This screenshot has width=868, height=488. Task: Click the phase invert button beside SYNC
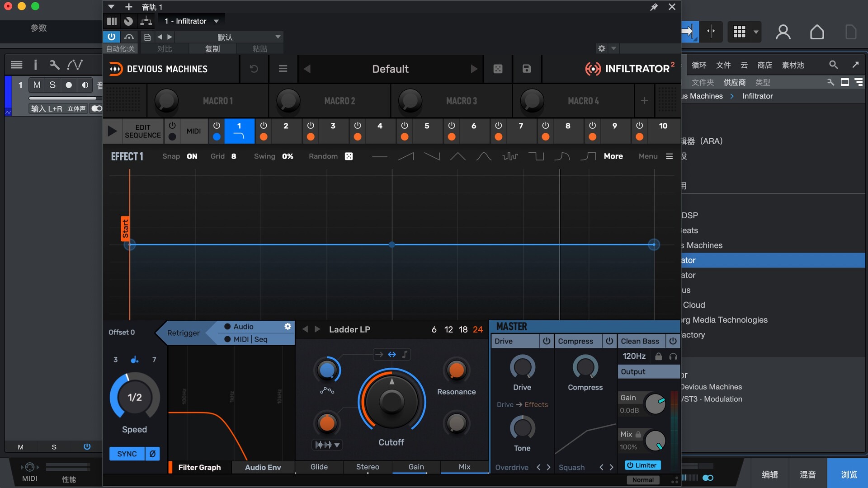[152, 454]
